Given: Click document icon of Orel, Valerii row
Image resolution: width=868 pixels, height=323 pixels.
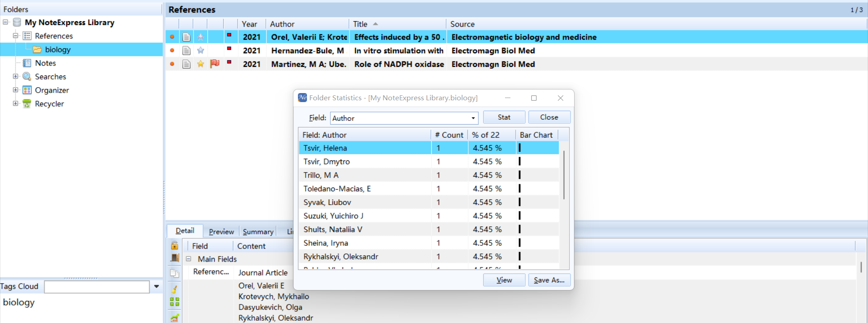Looking at the screenshot, I should click(186, 37).
